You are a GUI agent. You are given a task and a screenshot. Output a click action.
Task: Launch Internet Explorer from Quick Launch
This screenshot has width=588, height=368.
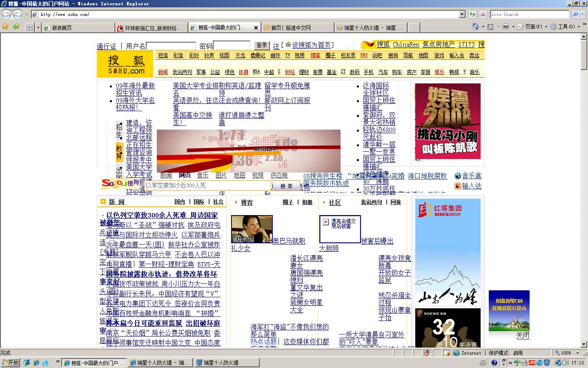36,363
